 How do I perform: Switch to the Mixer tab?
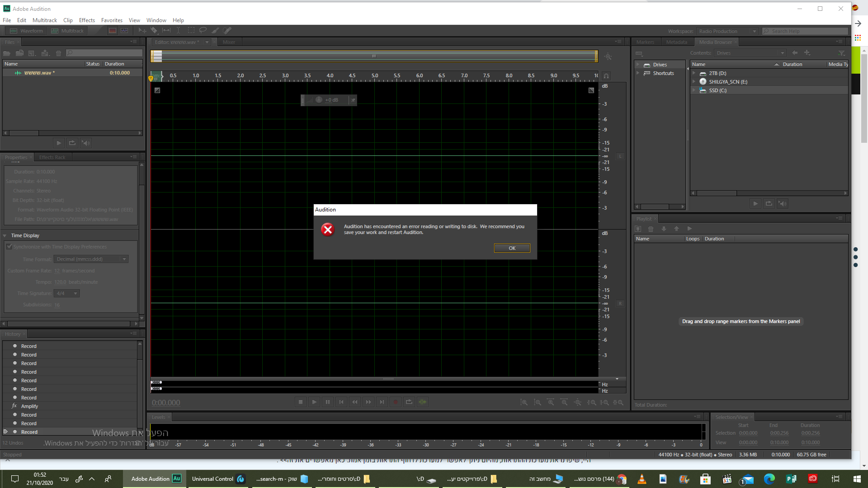point(229,42)
